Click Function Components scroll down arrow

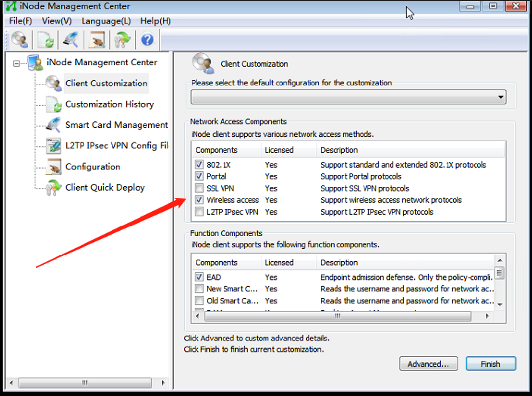pyautogui.click(x=500, y=305)
